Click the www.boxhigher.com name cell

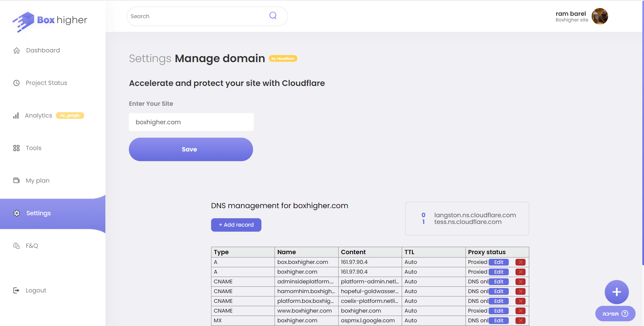pos(306,311)
